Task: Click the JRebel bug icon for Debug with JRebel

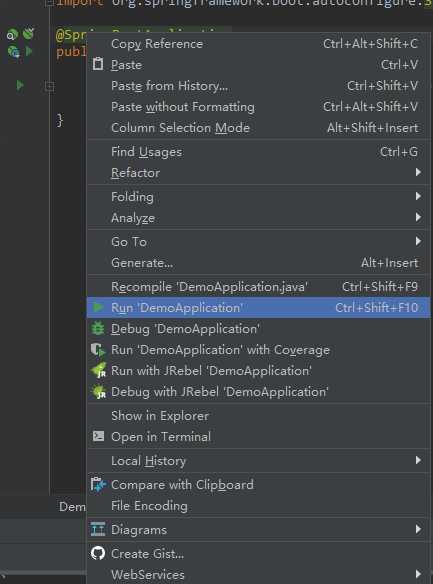Action: [x=99, y=392]
